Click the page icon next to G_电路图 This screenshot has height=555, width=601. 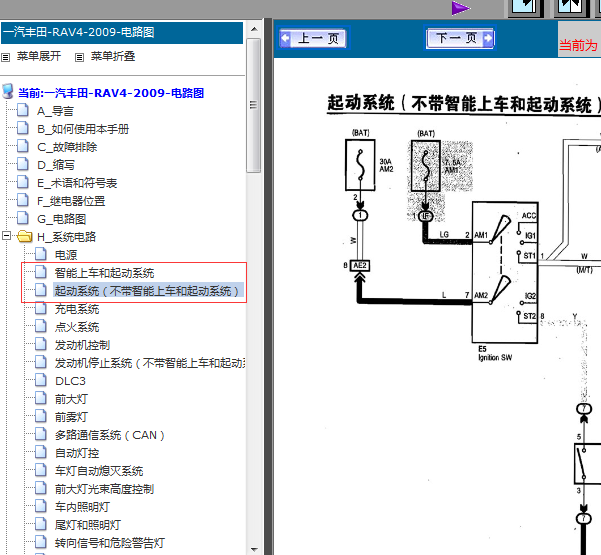(x=23, y=218)
